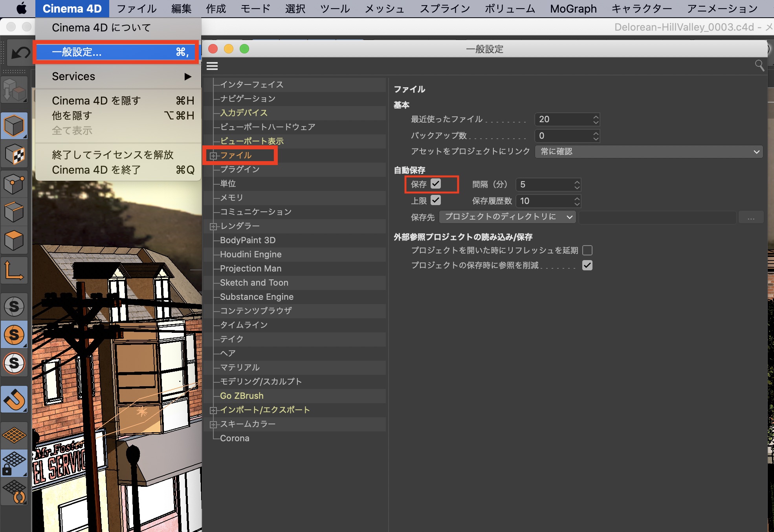Select the Texture mode checkered cube icon
This screenshot has height=532, width=774.
coord(14,155)
